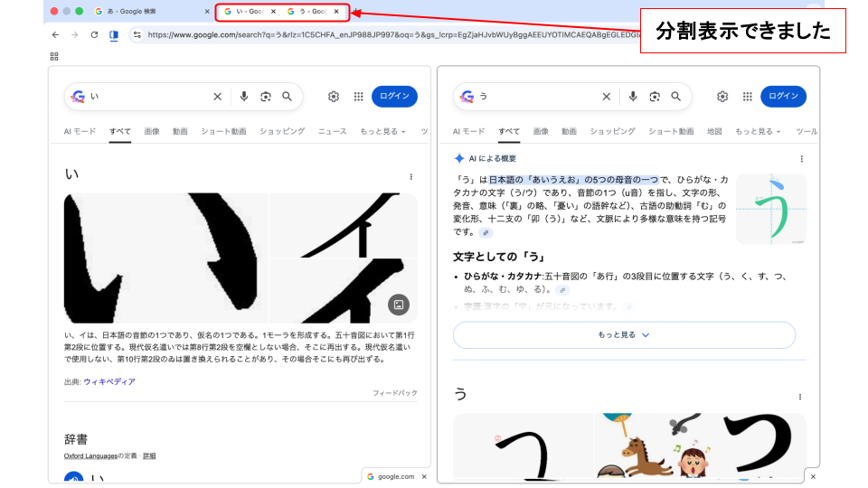Image resolution: width=868 pixels, height=488 pixels.
Task: Select '画像' tab in left search pane
Action: point(152,131)
